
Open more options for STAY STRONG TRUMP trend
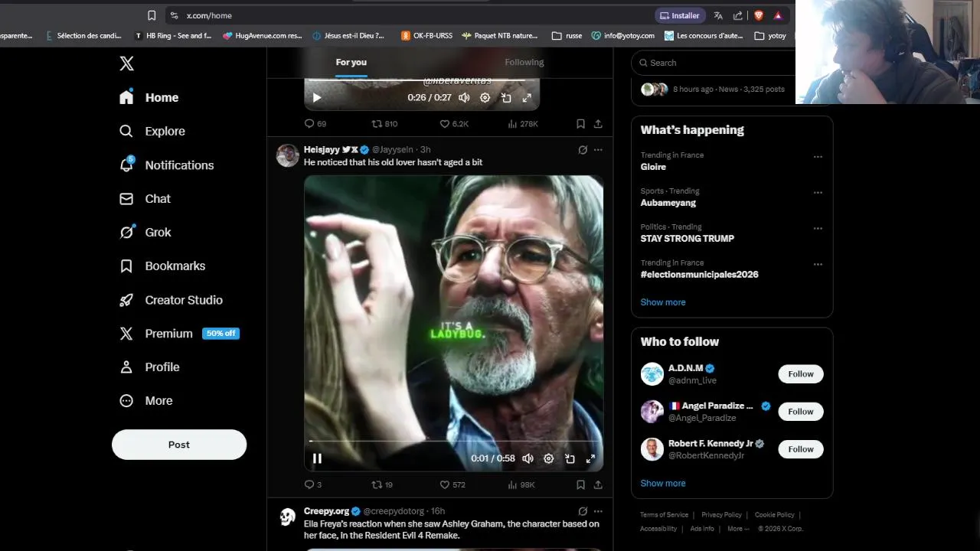click(x=818, y=228)
